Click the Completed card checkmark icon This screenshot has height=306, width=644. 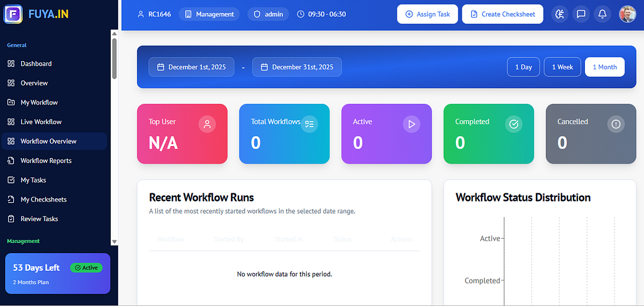(x=514, y=124)
